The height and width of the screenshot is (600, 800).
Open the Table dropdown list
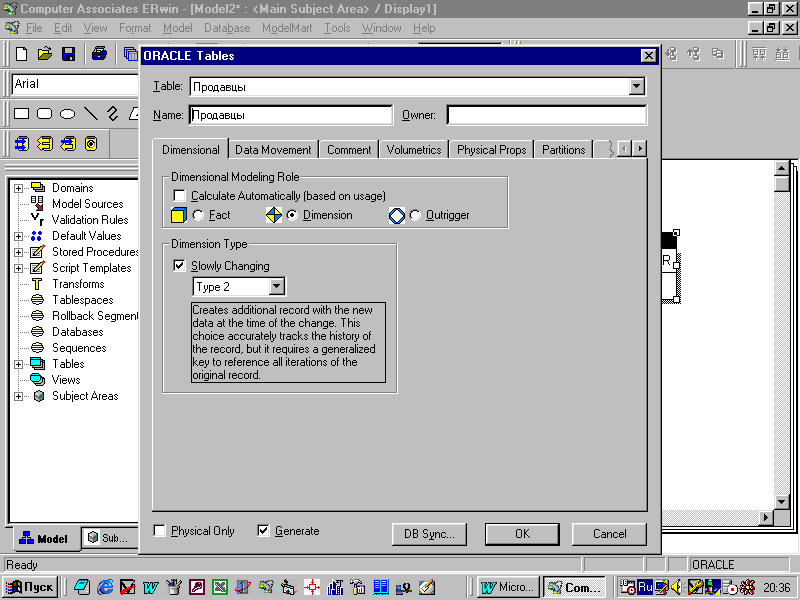[636, 87]
